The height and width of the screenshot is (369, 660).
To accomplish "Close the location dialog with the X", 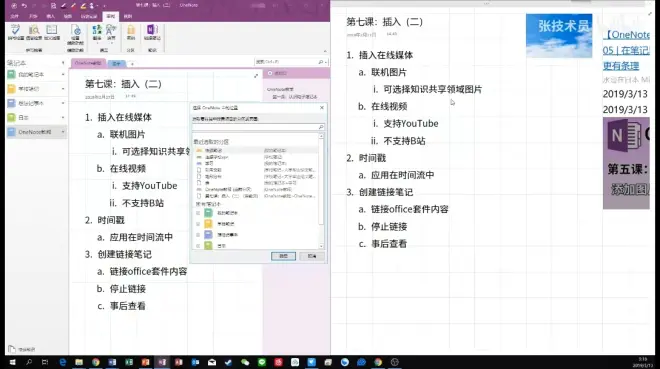I will 322,108.
